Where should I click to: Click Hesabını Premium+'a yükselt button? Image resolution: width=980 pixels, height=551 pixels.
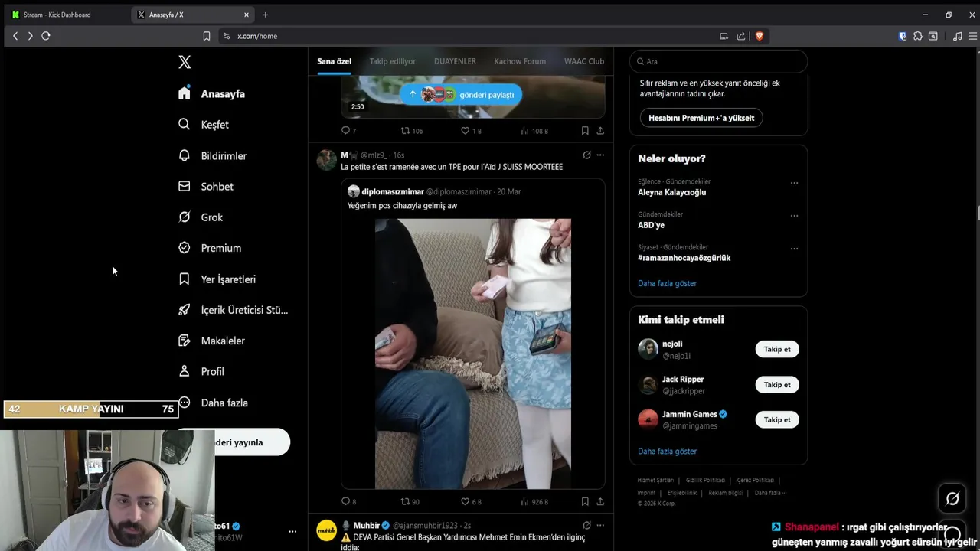[x=701, y=118]
